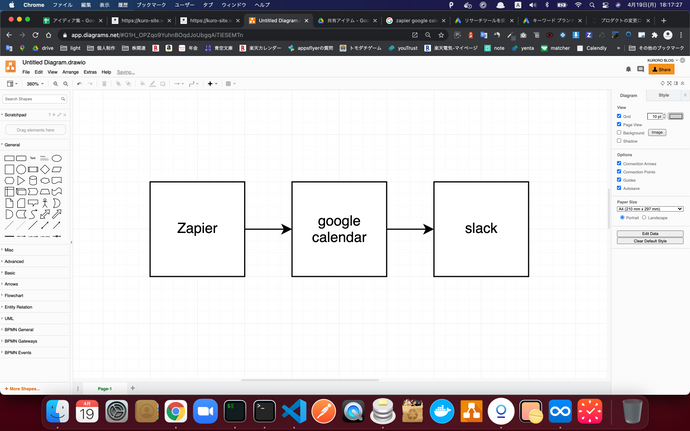The width and height of the screenshot is (690, 431).
Task: Open the Help menu
Action: pos(106,72)
